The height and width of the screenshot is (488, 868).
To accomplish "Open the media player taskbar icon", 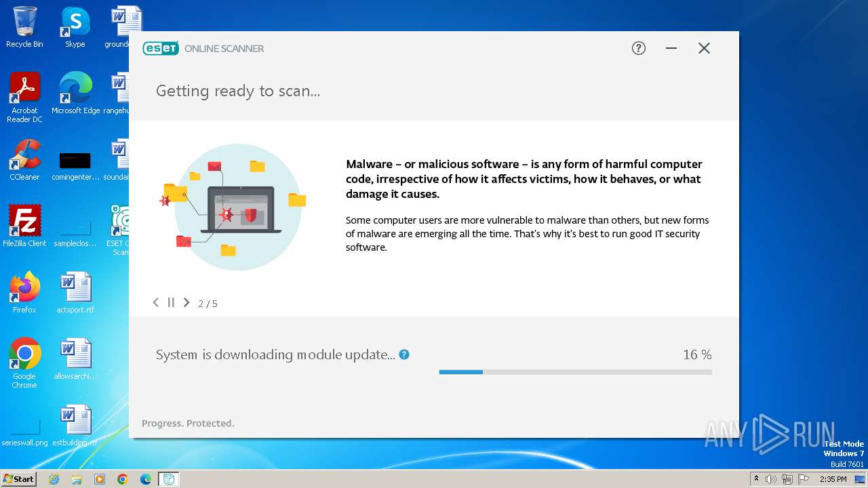I will pyautogui.click(x=100, y=479).
